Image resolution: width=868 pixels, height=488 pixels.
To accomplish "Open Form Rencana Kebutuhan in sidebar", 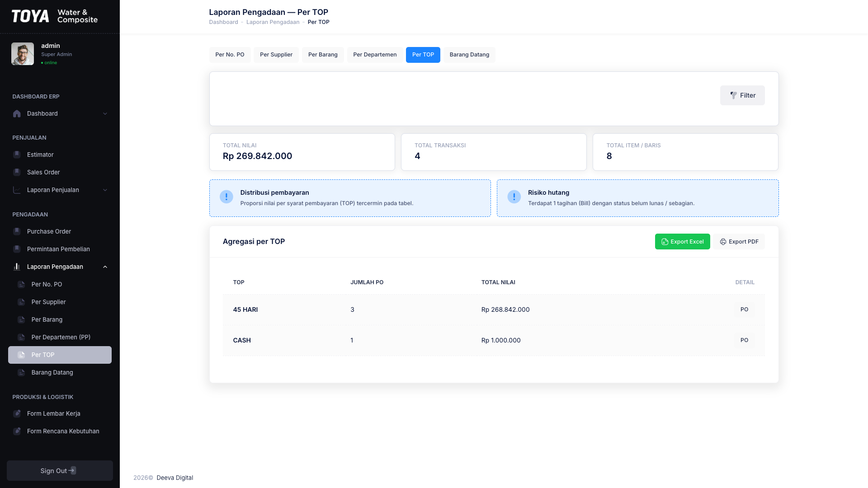I will coord(60,431).
